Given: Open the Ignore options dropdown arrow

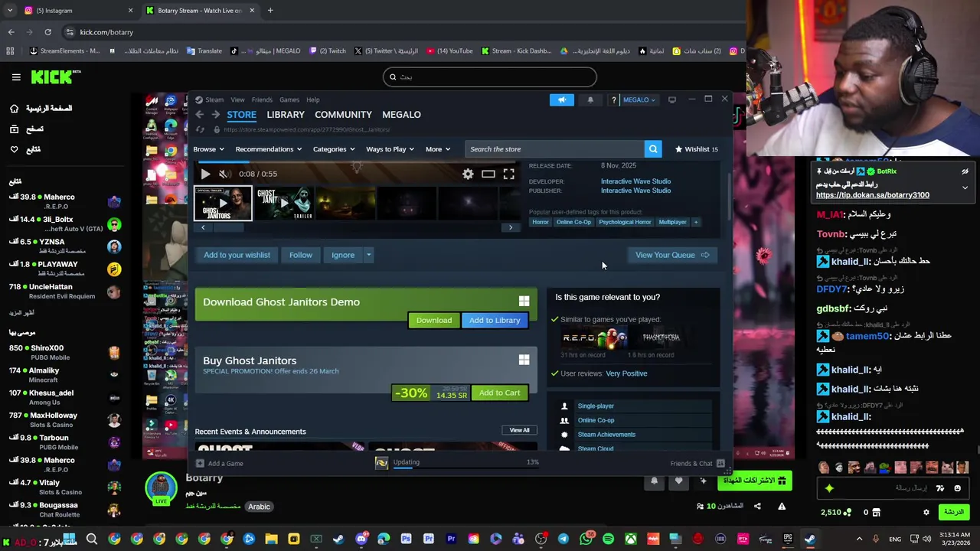Looking at the screenshot, I should pos(368,255).
